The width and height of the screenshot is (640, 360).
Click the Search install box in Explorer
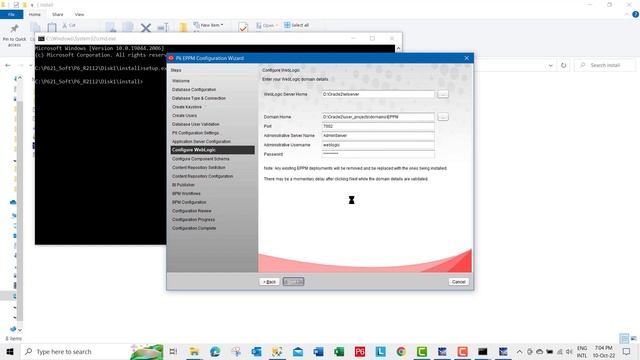(x=605, y=65)
